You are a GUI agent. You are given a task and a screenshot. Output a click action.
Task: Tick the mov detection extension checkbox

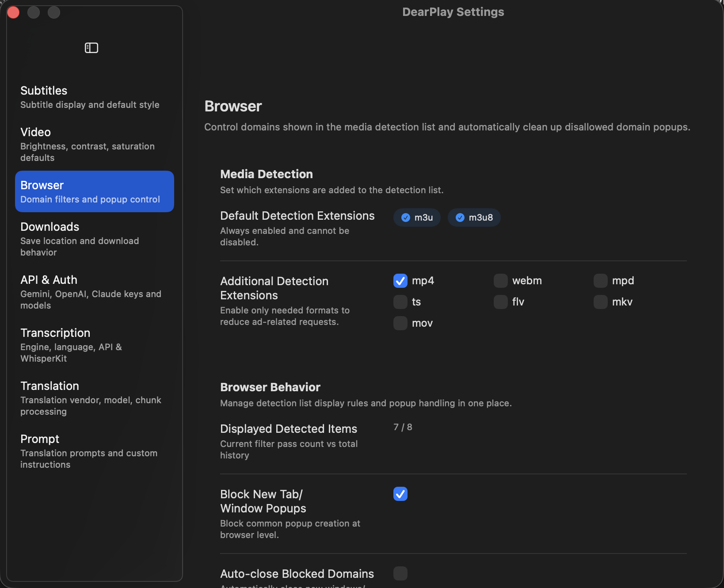400,323
